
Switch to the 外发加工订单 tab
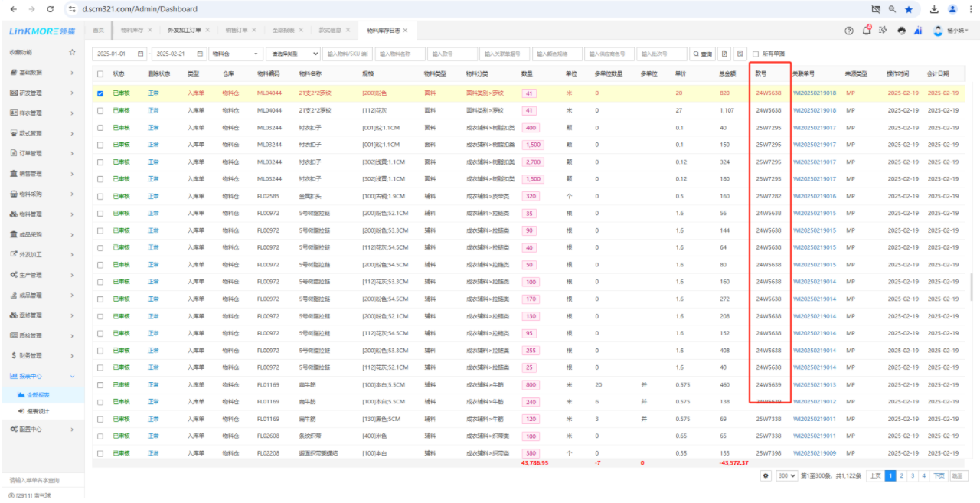[x=185, y=30]
